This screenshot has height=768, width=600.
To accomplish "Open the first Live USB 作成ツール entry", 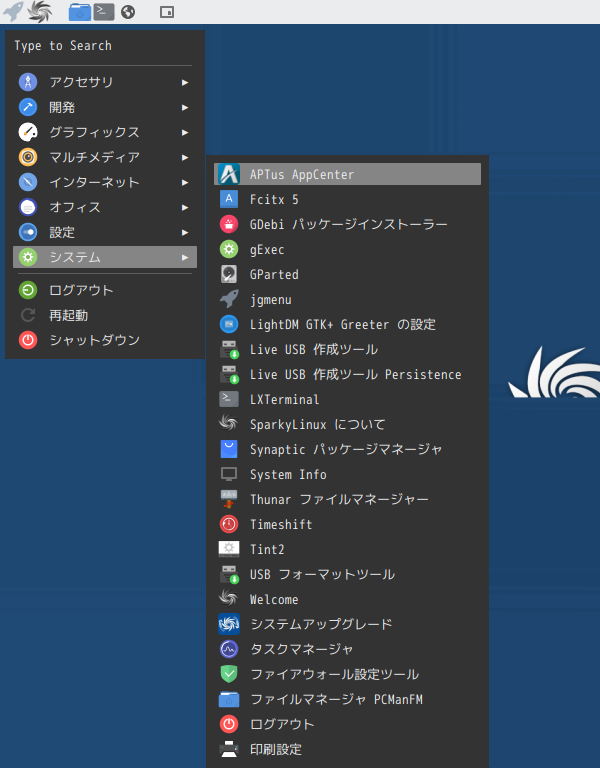I will click(347, 349).
